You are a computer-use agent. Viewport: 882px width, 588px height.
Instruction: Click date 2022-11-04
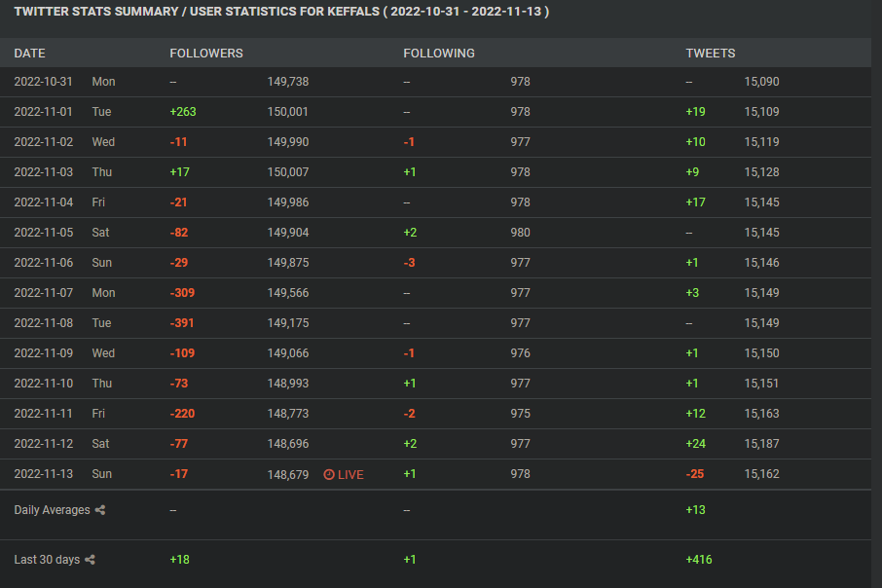click(x=43, y=202)
